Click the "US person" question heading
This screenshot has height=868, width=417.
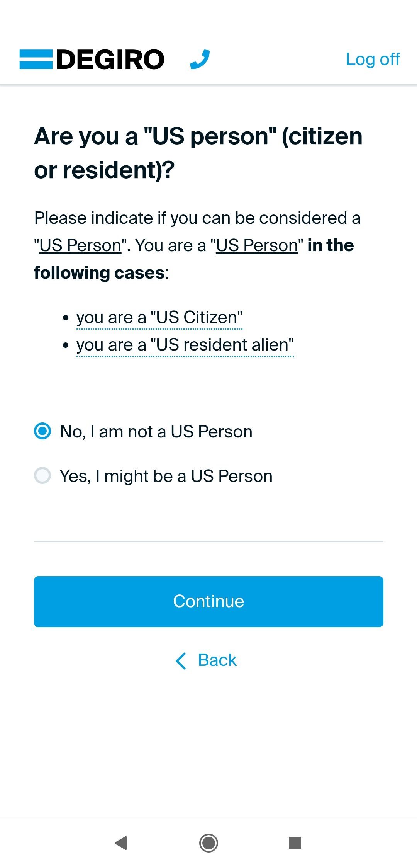tap(198, 153)
